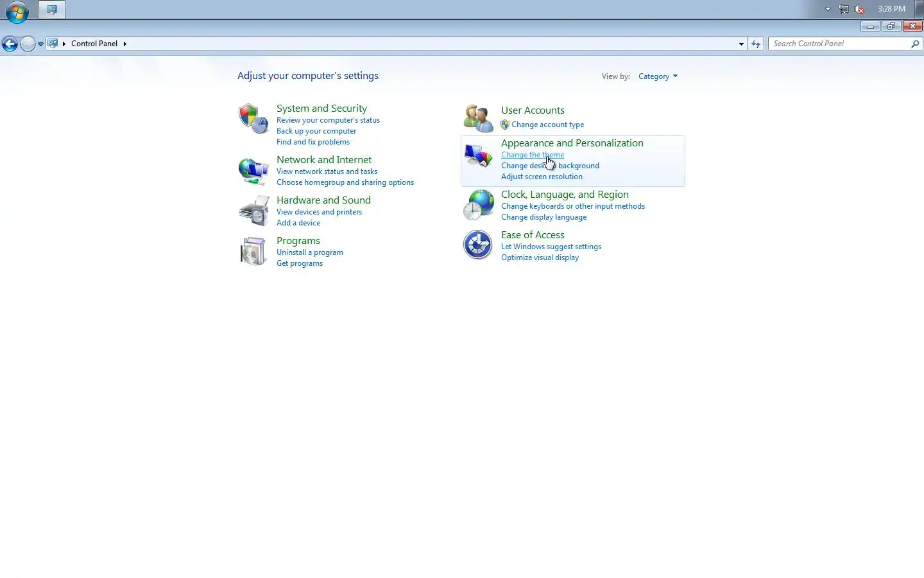Image resolution: width=924 pixels, height=578 pixels.
Task: Click Adjust screen resolution
Action: [542, 177]
